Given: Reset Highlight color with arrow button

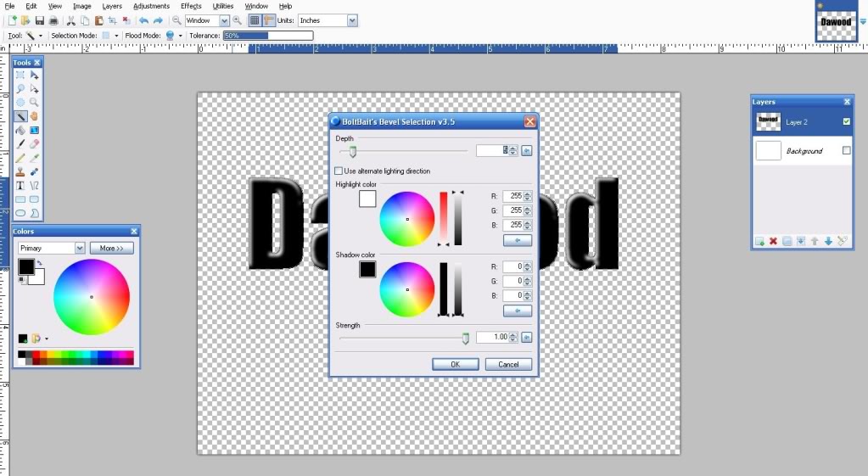Looking at the screenshot, I should [x=518, y=240].
